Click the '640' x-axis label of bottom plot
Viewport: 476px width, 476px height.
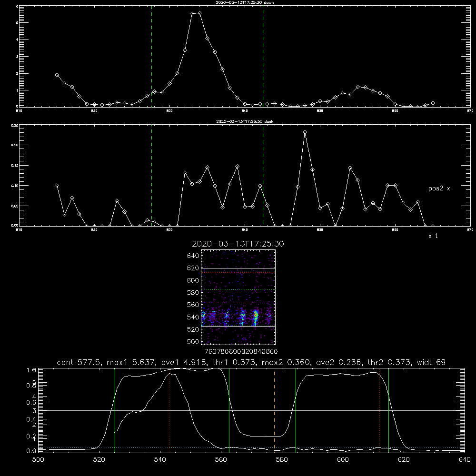point(465,460)
